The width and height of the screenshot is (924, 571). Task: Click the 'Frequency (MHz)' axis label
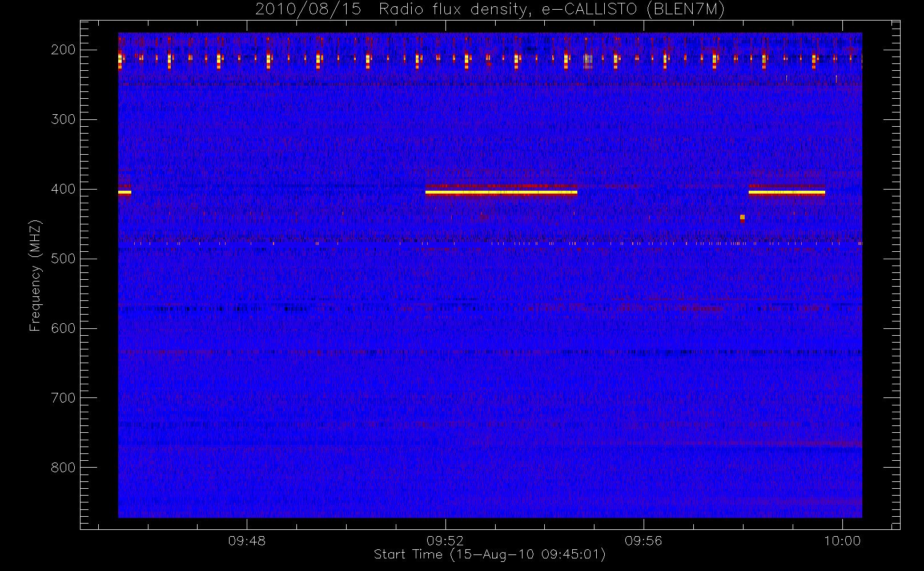[35, 275]
